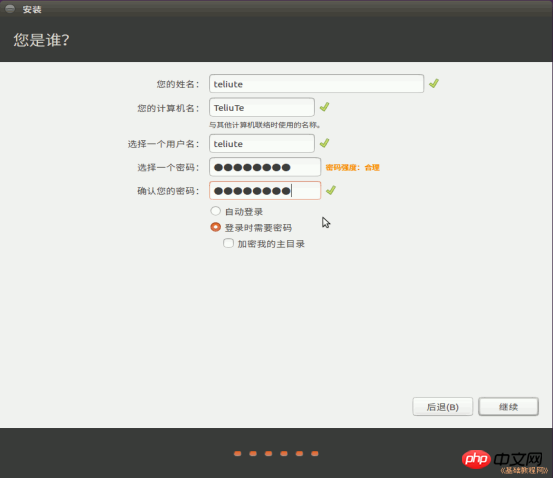Focus the 确认您的密码 confirm password field
The height and width of the screenshot is (479, 553).
tap(265, 190)
